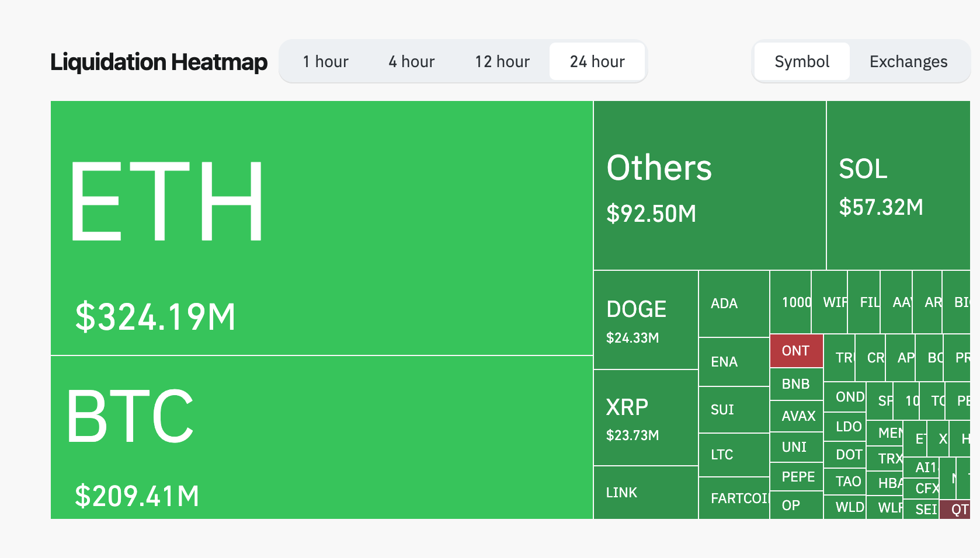Click the DOGE $24.33M tile
980x558 pixels.
tap(645, 320)
